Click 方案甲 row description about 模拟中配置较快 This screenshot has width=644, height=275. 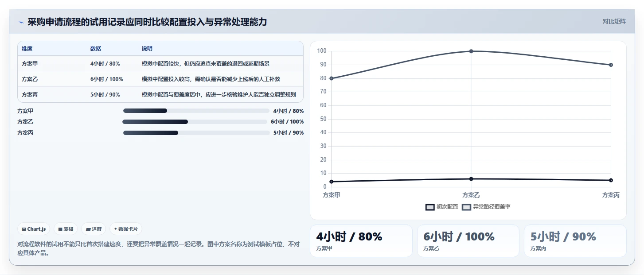pos(205,64)
